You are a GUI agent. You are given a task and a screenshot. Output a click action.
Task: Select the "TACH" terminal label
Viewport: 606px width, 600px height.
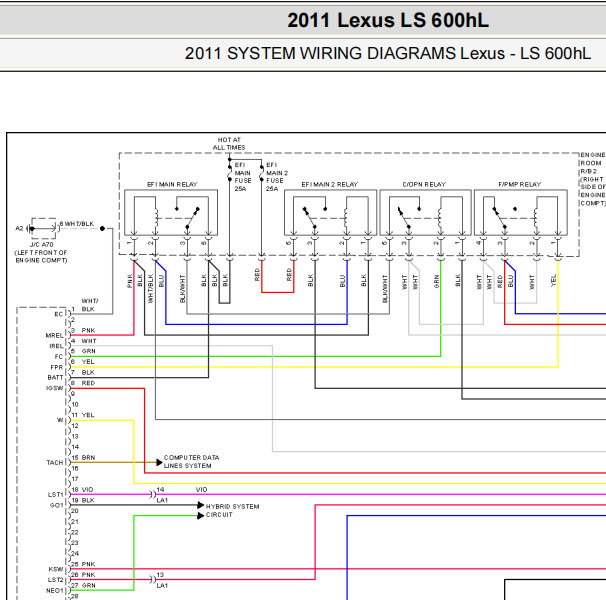point(54,462)
